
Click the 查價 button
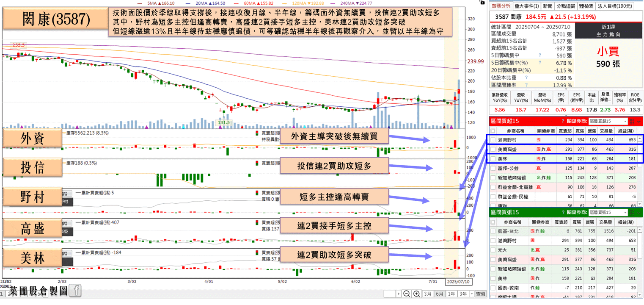coord(480,294)
